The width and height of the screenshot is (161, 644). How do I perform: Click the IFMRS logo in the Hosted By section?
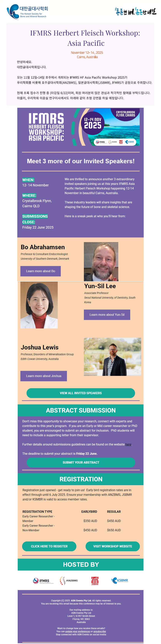43,581
